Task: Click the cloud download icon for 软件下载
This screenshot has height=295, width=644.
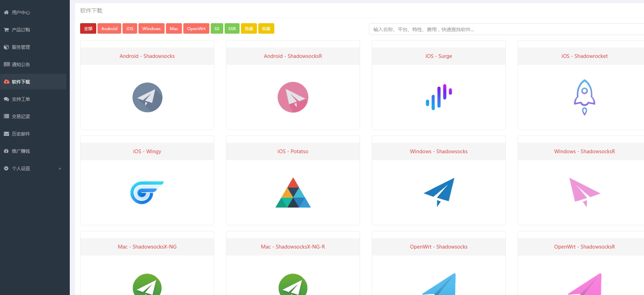Action: 7,81
